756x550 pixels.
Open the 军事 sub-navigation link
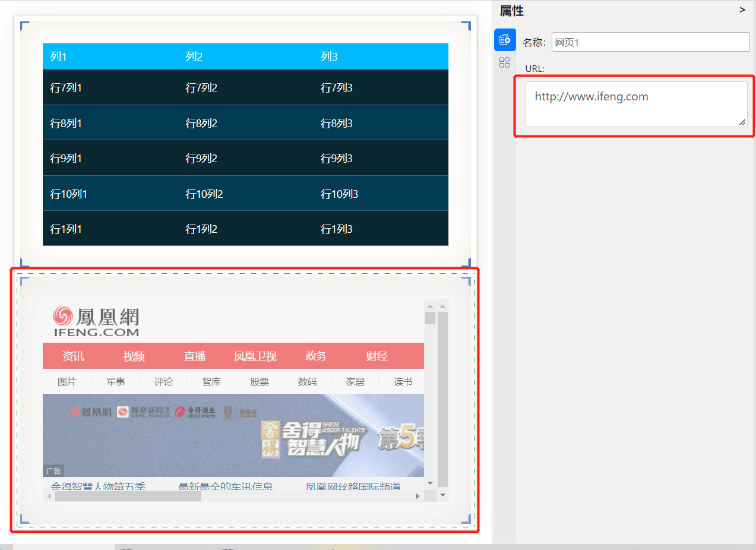tap(116, 382)
